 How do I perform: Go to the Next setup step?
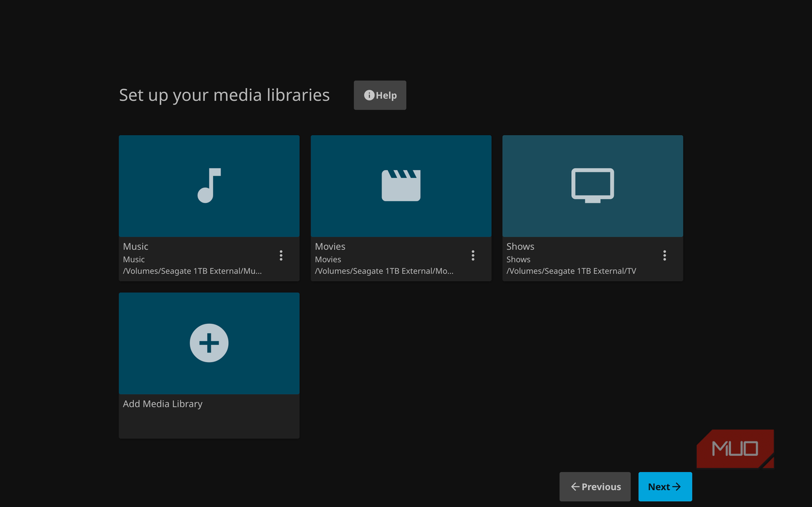pos(665,487)
